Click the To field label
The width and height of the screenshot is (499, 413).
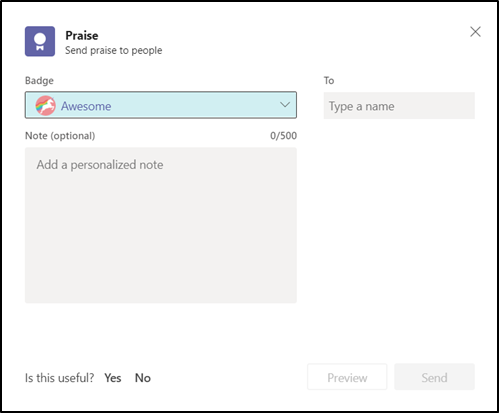[x=329, y=80]
